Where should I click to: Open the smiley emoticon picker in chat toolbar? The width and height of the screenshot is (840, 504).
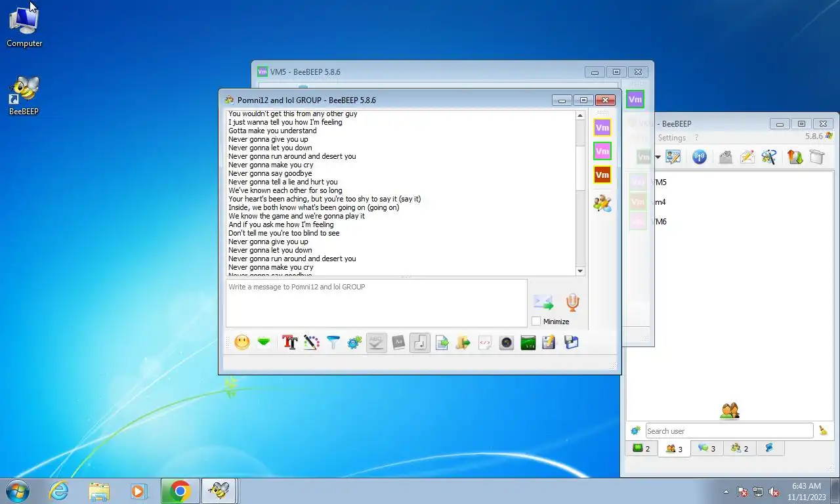242,343
